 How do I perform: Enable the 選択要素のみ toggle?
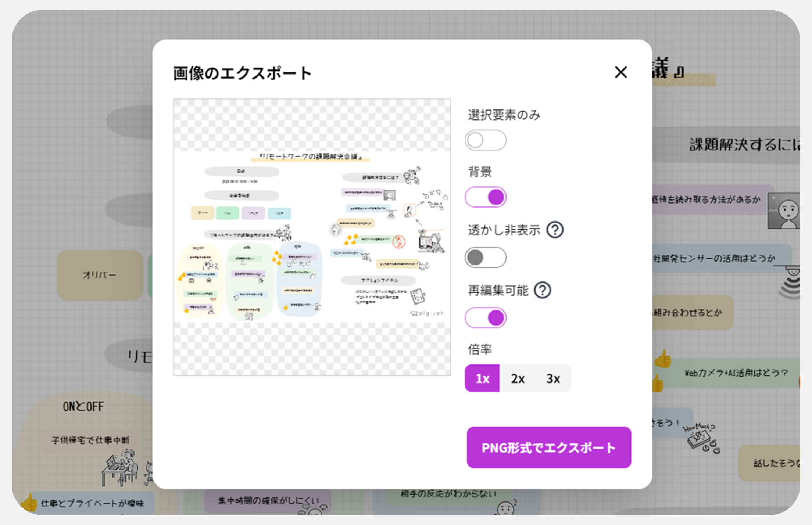[485, 140]
